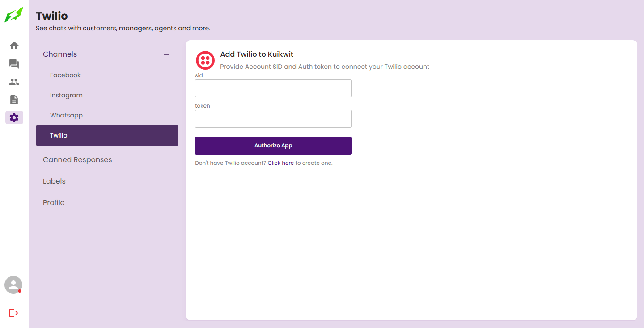The image size is (644, 330).
Task: Focus the token input field
Action: point(273,119)
